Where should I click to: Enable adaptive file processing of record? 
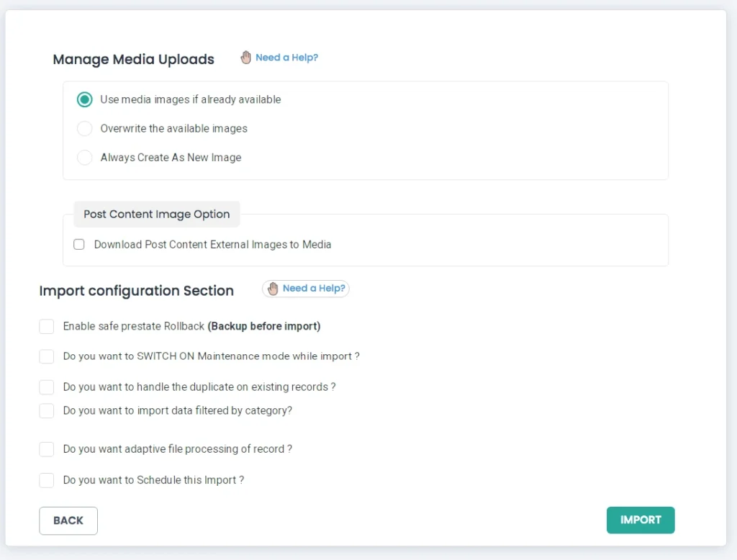coord(47,449)
